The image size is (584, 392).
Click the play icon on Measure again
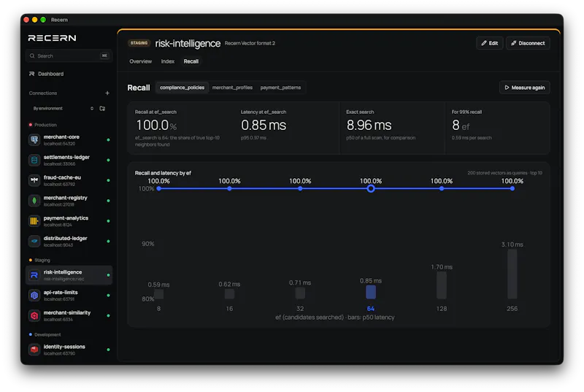click(507, 88)
